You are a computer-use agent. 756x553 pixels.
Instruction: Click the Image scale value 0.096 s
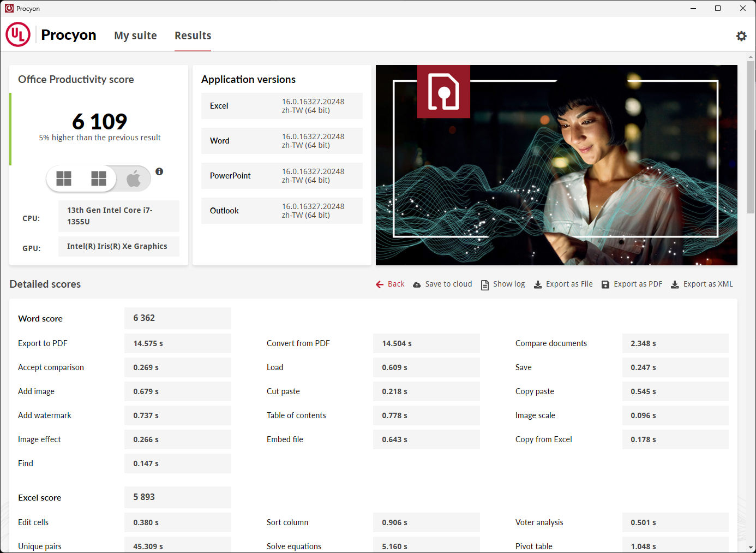tap(675, 415)
